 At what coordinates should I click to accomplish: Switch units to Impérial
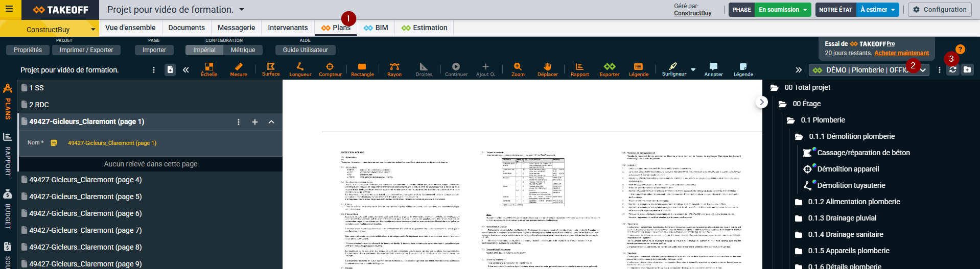pyautogui.click(x=204, y=50)
